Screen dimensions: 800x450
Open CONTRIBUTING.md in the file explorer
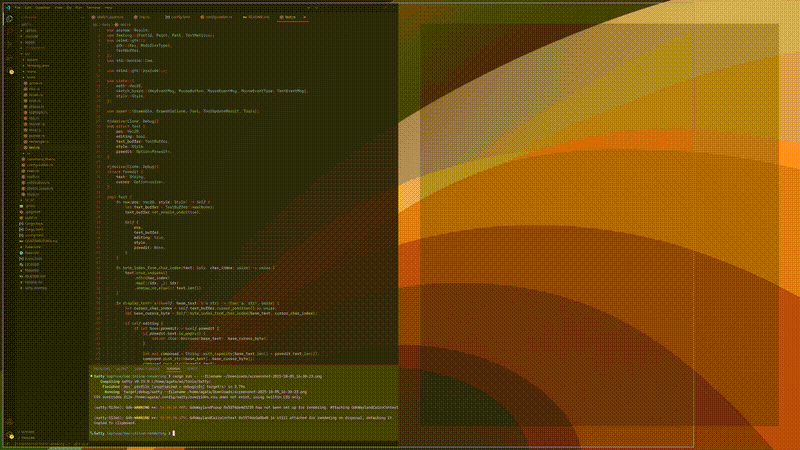point(40,241)
